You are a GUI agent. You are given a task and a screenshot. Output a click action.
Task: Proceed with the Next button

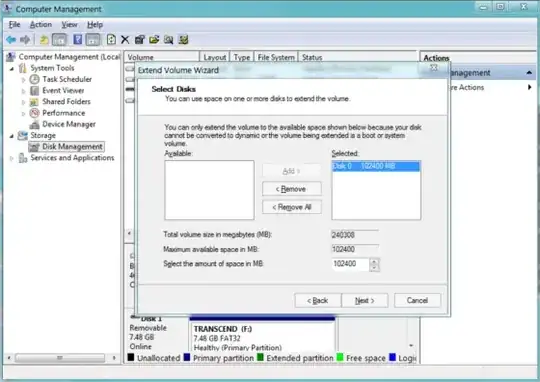point(365,300)
